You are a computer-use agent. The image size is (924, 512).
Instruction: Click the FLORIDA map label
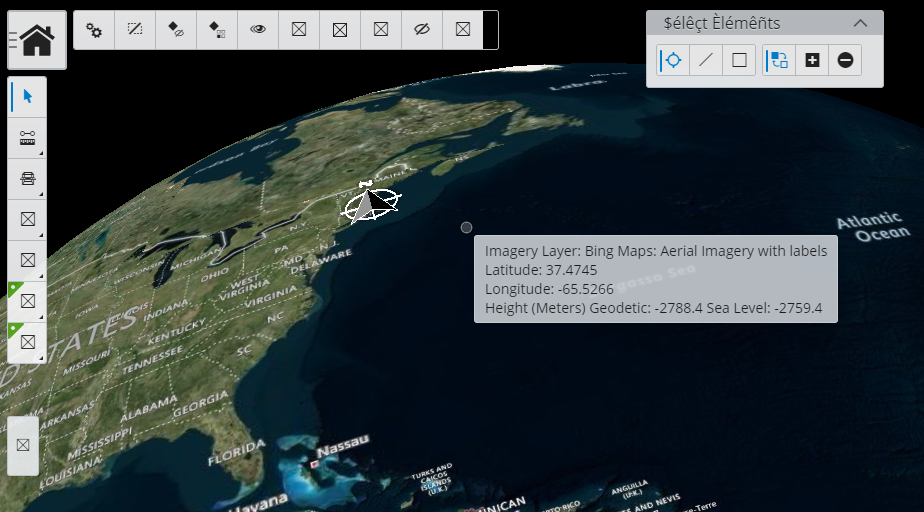236,453
